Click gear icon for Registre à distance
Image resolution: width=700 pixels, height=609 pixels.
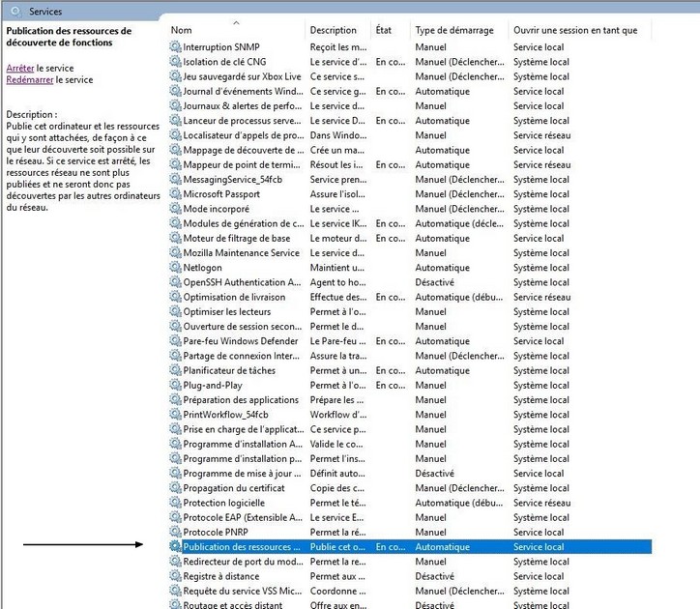point(175,576)
